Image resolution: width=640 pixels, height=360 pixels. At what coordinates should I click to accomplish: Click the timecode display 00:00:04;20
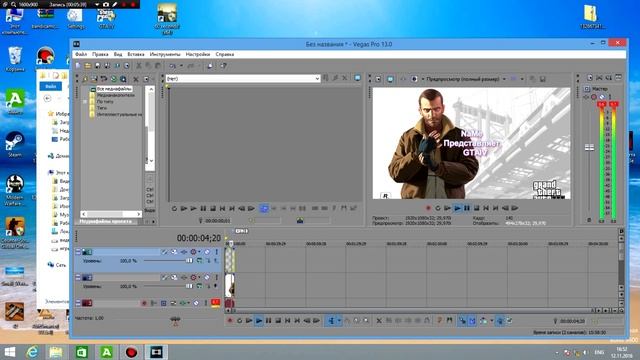198,238
